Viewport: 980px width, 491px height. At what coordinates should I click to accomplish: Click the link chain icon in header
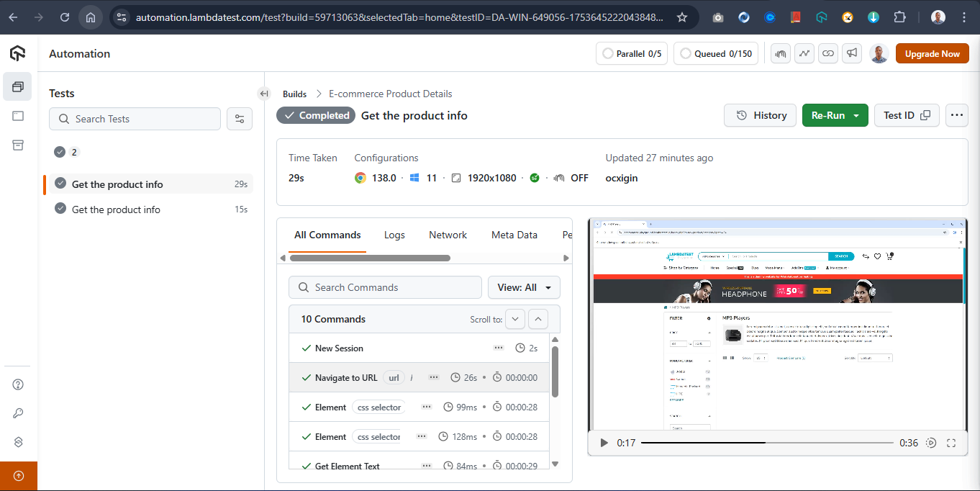pyautogui.click(x=828, y=53)
